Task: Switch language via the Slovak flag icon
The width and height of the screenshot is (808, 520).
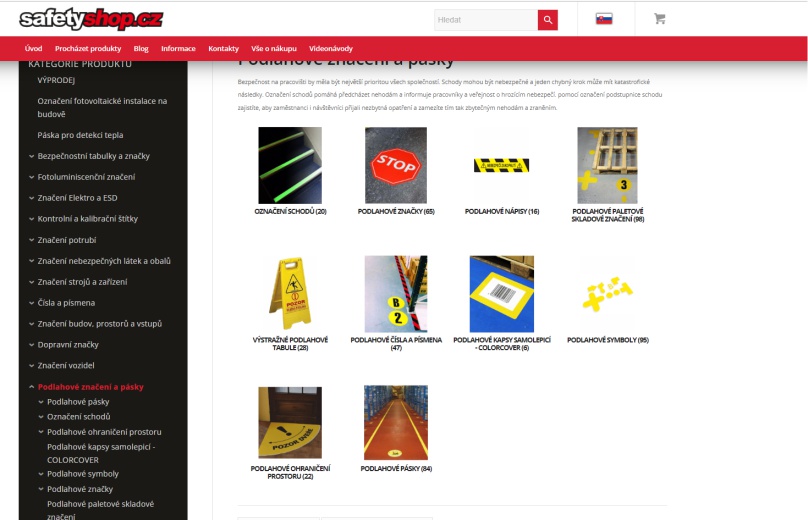Action: click(x=604, y=20)
